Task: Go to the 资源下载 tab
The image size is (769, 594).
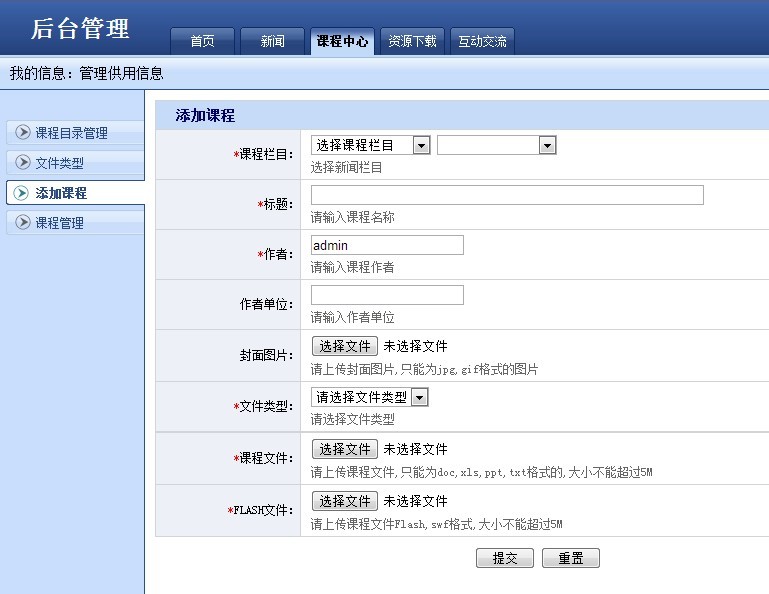Action: pos(412,41)
